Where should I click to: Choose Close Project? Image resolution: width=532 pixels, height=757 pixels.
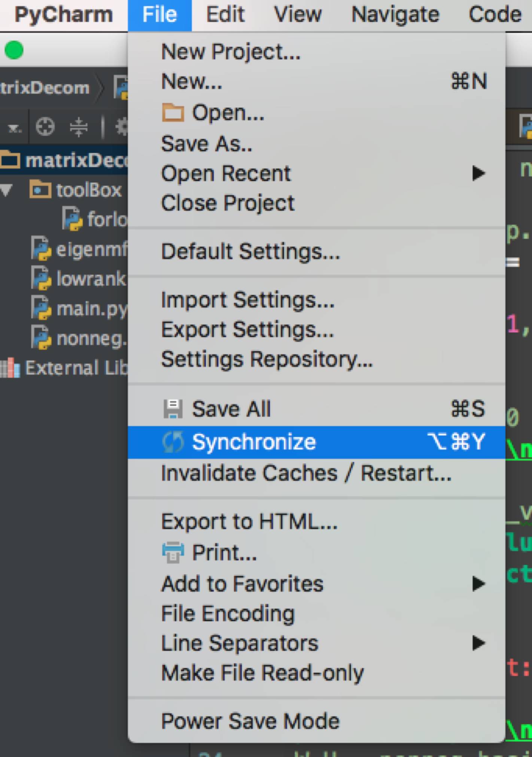[317, 203]
